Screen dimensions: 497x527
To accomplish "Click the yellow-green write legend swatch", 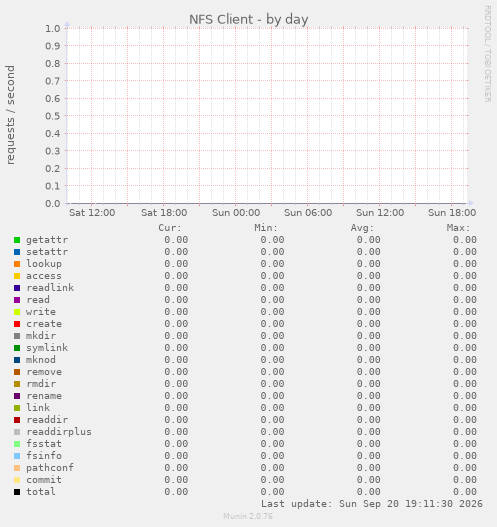I will coord(17,312).
